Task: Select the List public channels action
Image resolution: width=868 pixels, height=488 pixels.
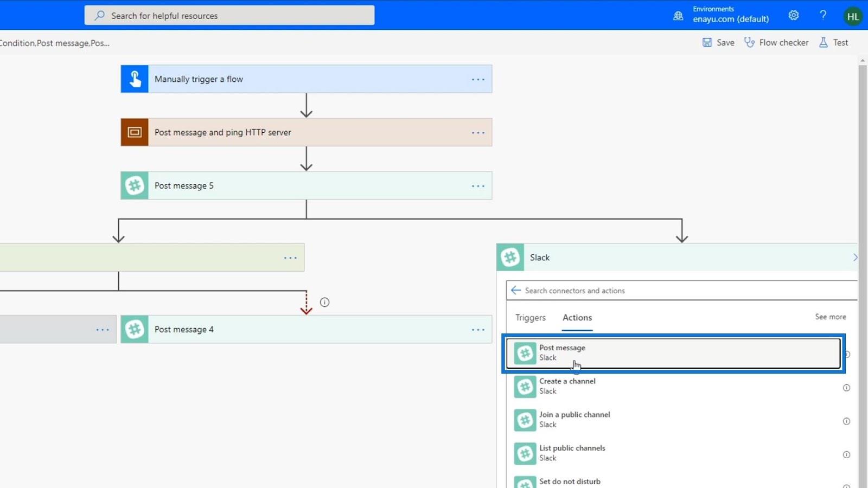Action: [673, 453]
